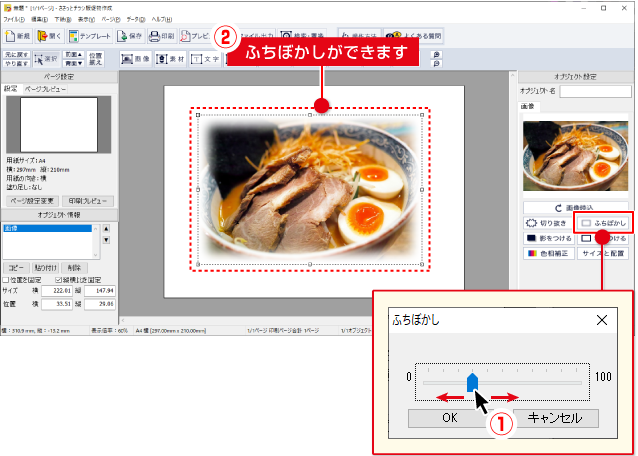The image size is (638, 456).
Task: Open the ヘルプ menu
Action: 162,20
